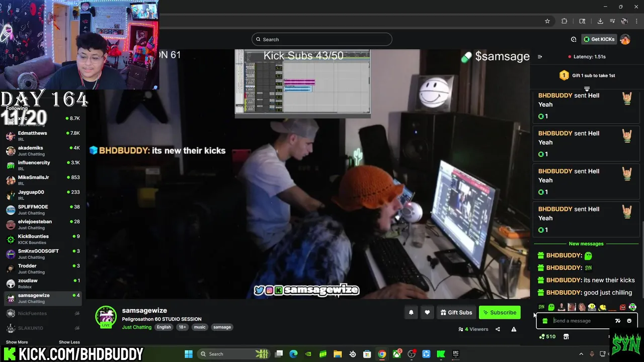Show hidden system tray icons

tap(581, 354)
